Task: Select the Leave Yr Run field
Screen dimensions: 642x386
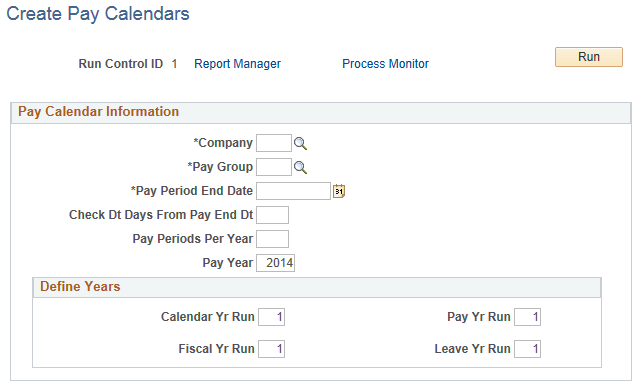Action: 527,349
